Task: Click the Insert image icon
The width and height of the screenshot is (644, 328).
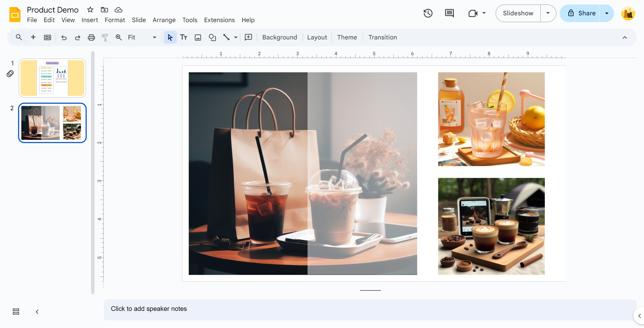Action: tap(198, 37)
